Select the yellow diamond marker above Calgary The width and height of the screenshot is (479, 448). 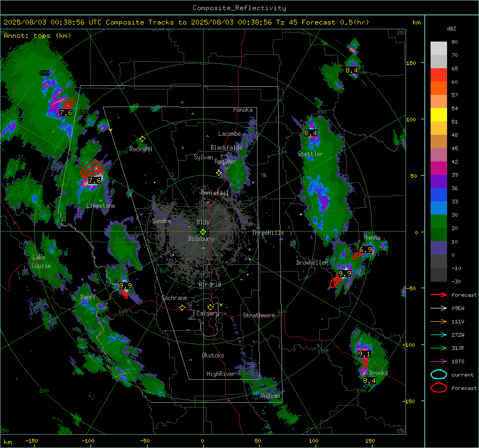pyautogui.click(x=210, y=307)
